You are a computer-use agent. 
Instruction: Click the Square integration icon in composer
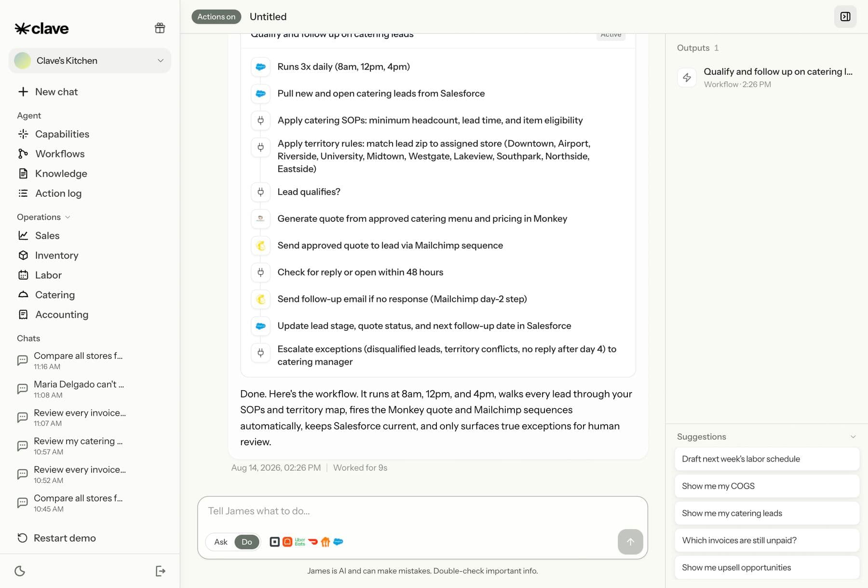pos(274,542)
